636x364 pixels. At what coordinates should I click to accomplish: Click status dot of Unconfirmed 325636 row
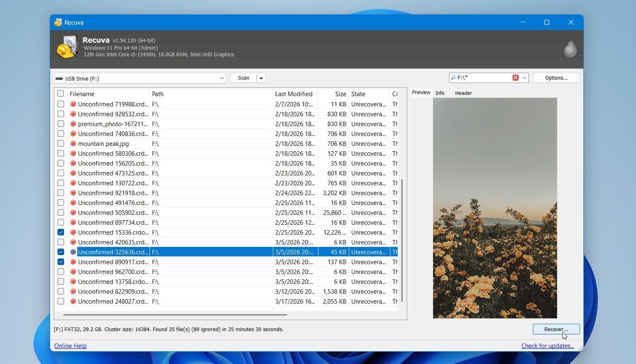(73, 252)
